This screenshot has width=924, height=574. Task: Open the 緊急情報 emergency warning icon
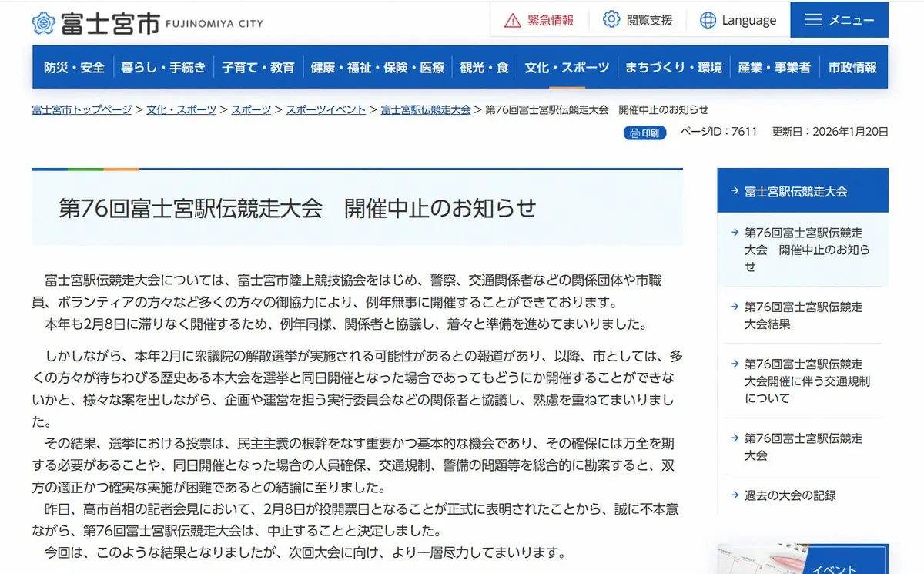513,20
